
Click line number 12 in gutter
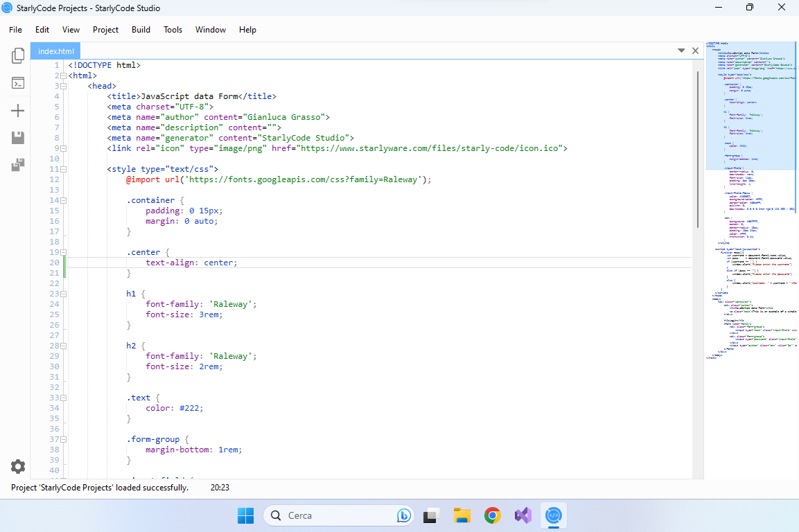click(x=54, y=179)
